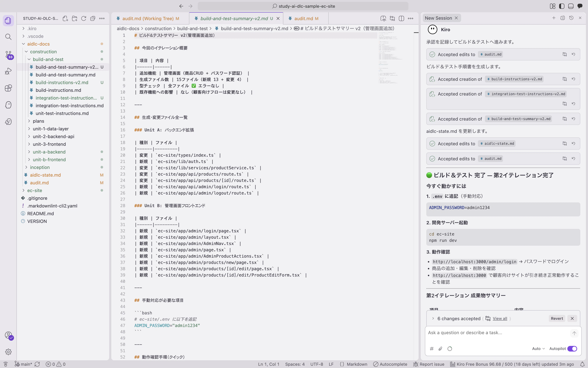Change the Markdown language mode

pyautogui.click(x=357, y=364)
